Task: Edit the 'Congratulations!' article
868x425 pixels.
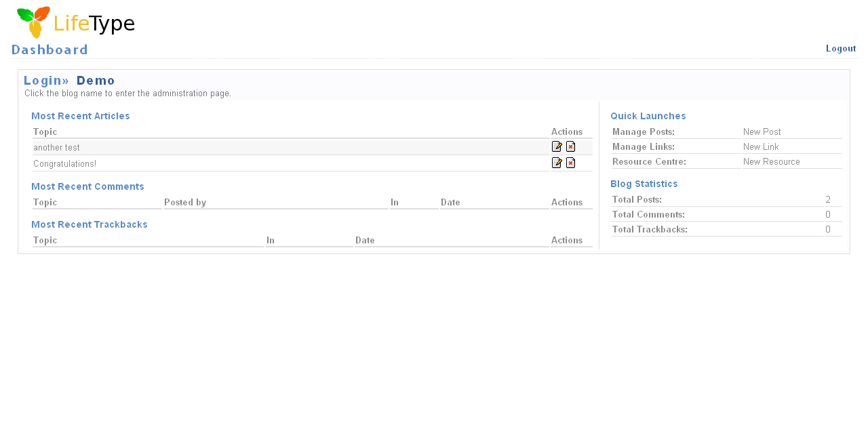Action: tap(557, 163)
